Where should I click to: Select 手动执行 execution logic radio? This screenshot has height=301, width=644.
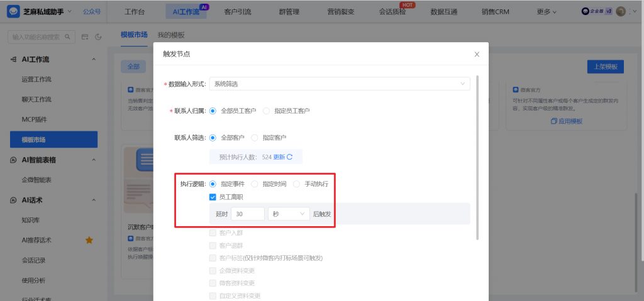(297, 184)
